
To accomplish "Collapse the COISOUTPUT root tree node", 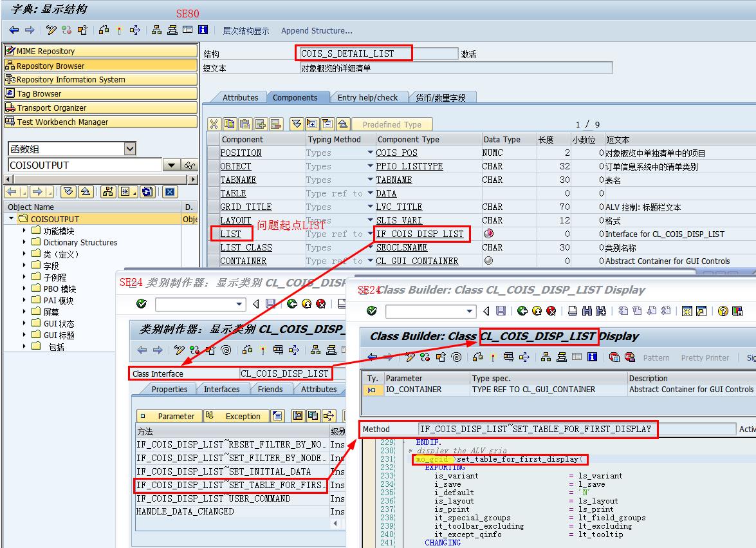I will pyautogui.click(x=11, y=218).
